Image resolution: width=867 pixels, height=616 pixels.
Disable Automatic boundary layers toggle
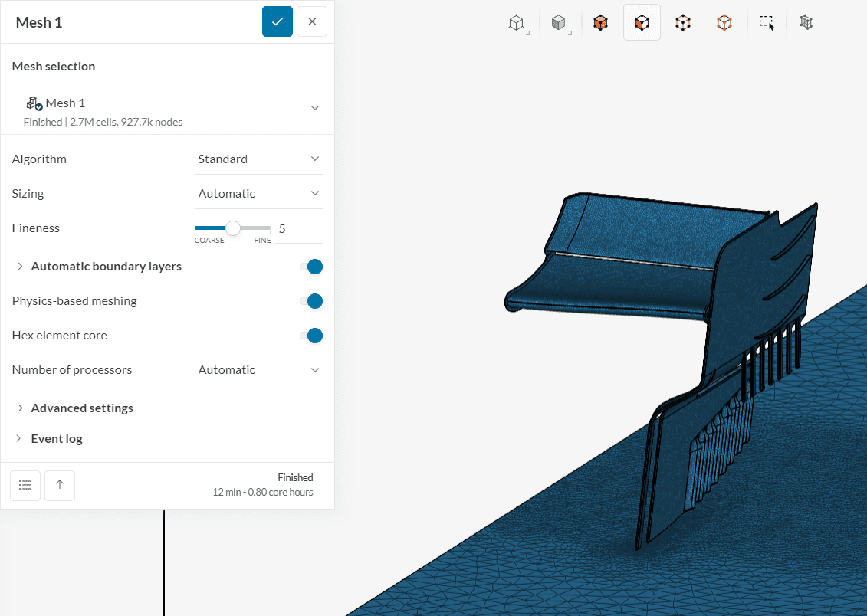pyautogui.click(x=311, y=267)
